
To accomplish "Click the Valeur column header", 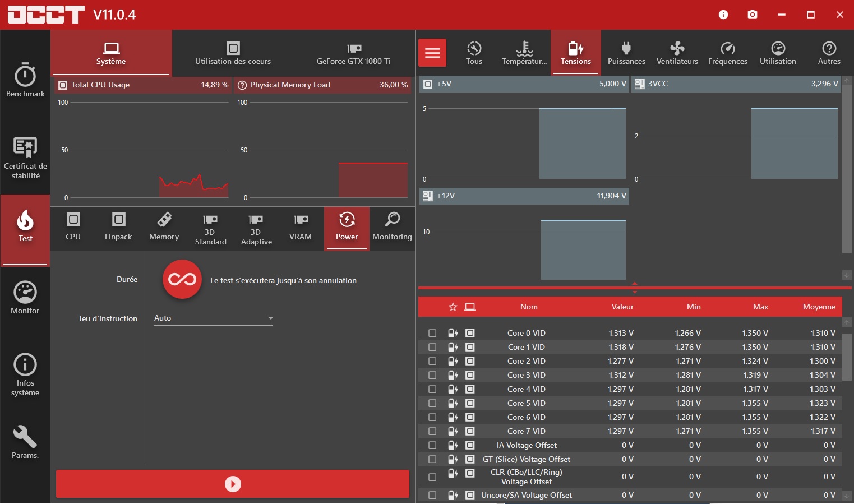I will [622, 307].
